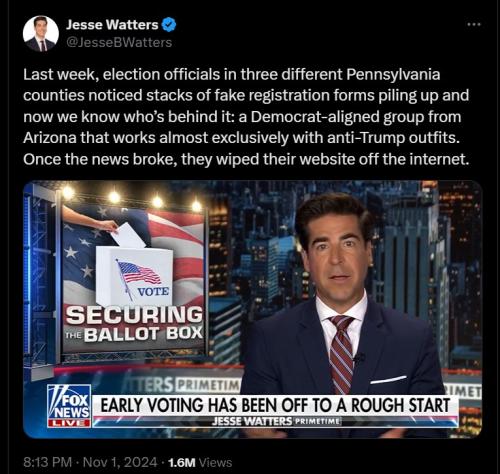This screenshot has height=474, width=500.
Task: Click the 1.6M Views count
Action: pos(200,462)
